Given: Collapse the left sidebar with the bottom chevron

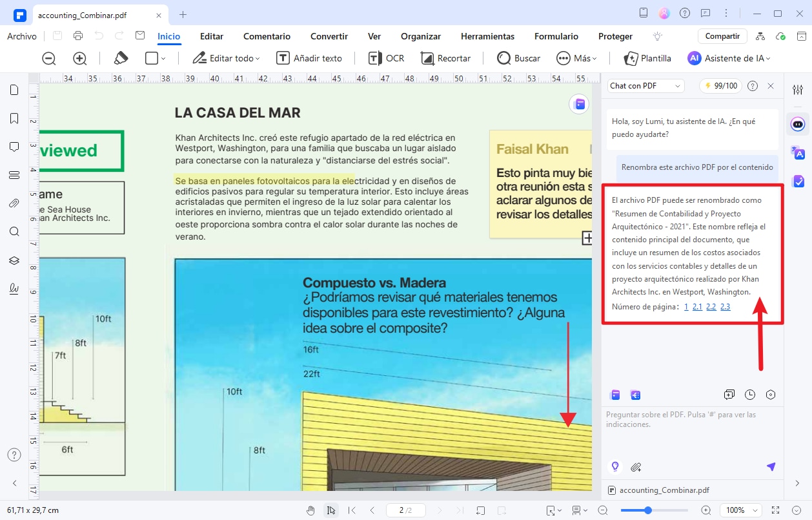Looking at the screenshot, I should point(14,483).
